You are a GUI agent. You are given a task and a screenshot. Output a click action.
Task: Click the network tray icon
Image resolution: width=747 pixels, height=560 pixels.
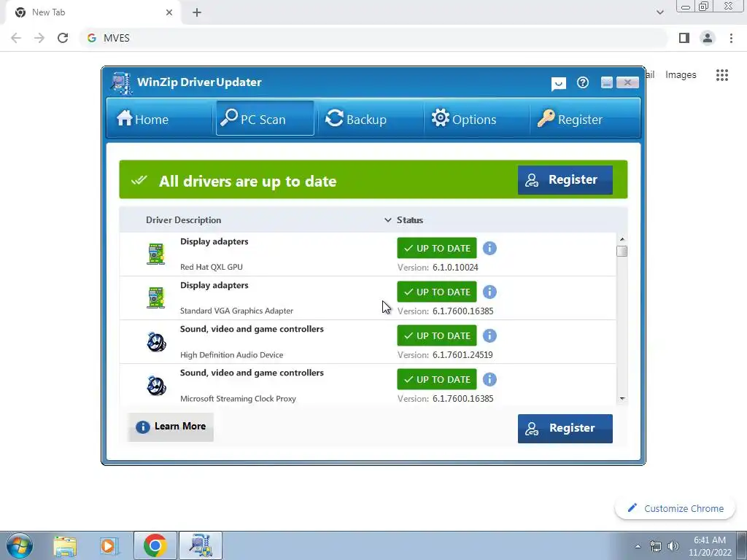pyautogui.click(x=656, y=546)
